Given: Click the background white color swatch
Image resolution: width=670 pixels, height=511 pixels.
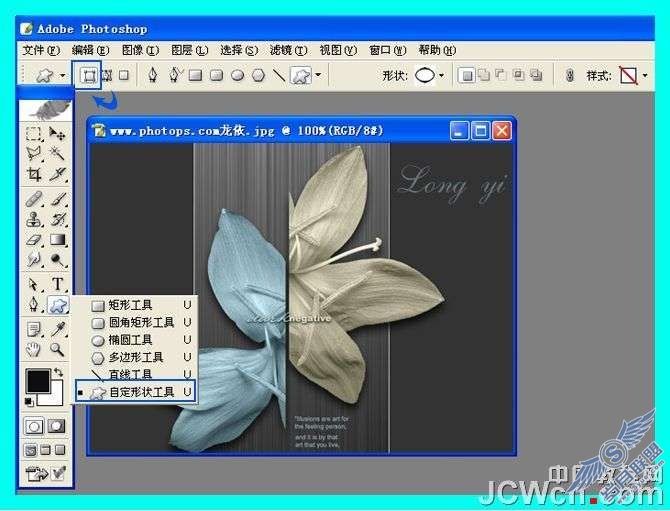Looking at the screenshot, I should 55,397.
